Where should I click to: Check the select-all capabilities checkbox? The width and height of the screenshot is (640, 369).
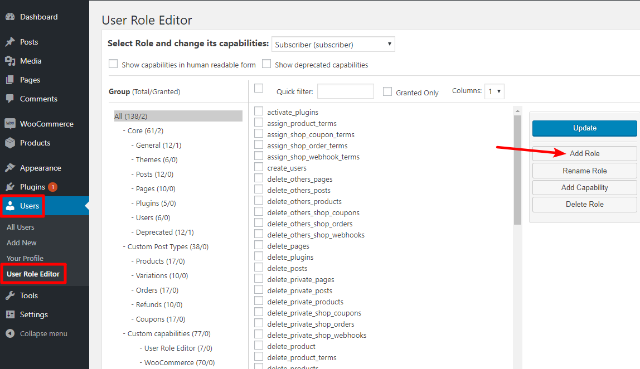pos(258,88)
